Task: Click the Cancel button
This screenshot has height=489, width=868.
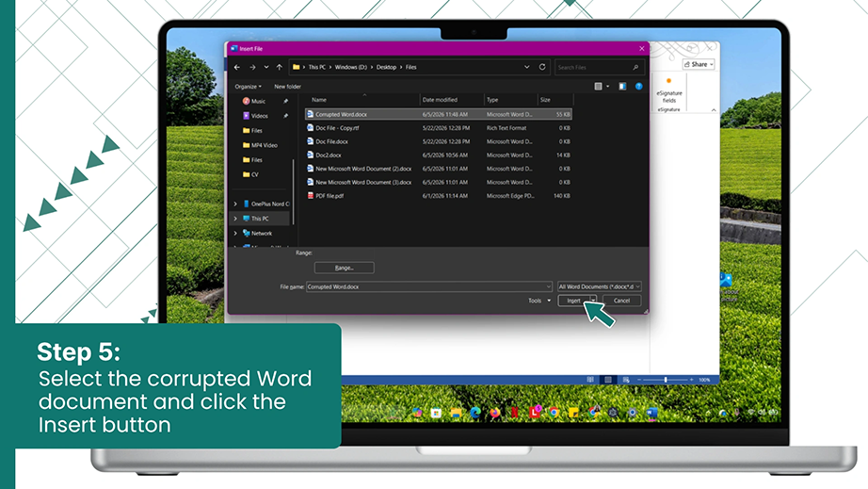Action: (x=621, y=301)
